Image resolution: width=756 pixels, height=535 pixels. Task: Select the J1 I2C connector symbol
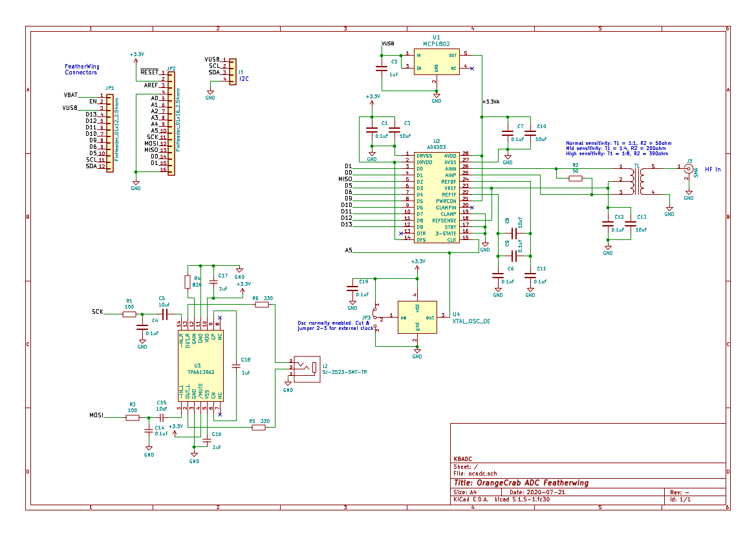tap(233, 72)
